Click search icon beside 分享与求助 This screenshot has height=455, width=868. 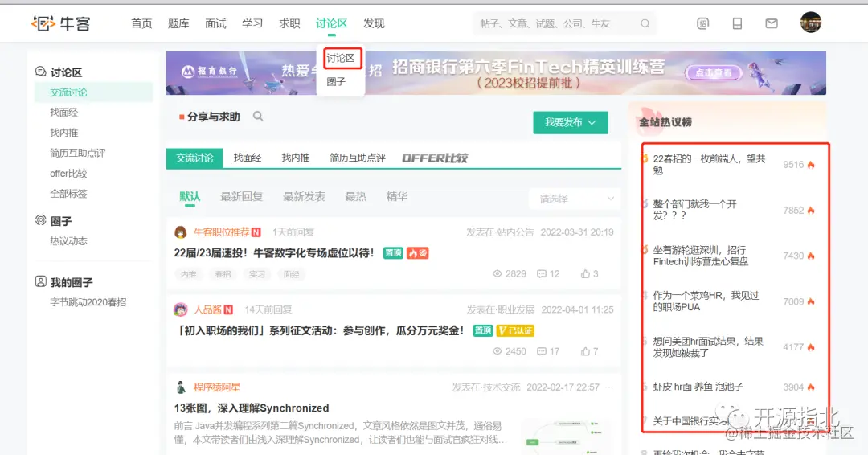[x=258, y=117]
